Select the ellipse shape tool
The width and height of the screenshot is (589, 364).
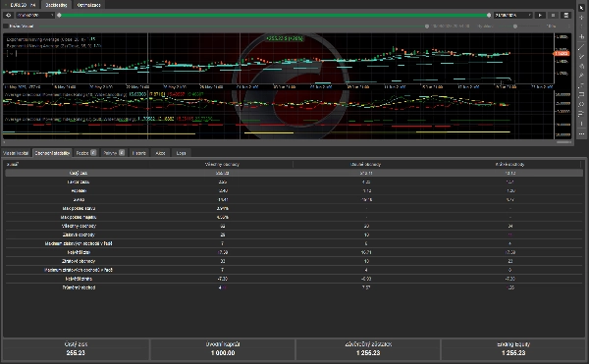point(581,104)
